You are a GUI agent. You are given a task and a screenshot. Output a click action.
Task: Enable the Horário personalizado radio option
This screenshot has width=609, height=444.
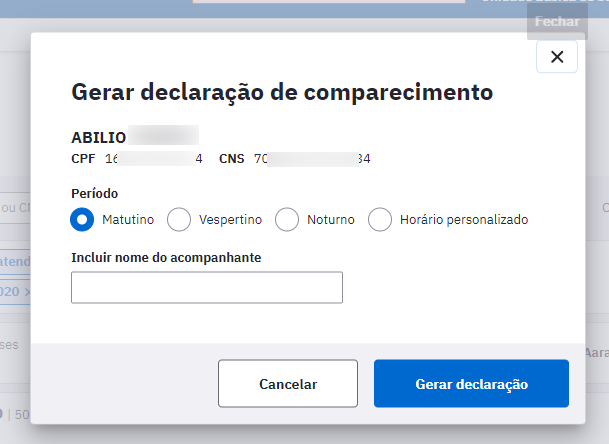tap(380, 219)
